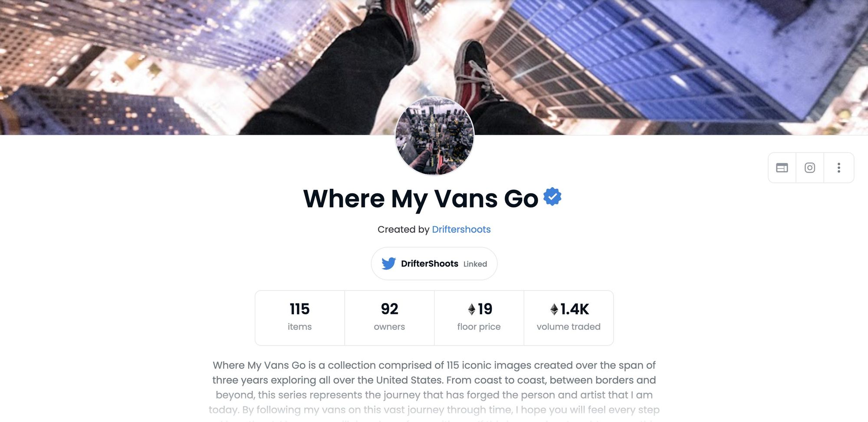868x422 pixels.
Task: Click the banner cover photo
Action: click(174, 65)
